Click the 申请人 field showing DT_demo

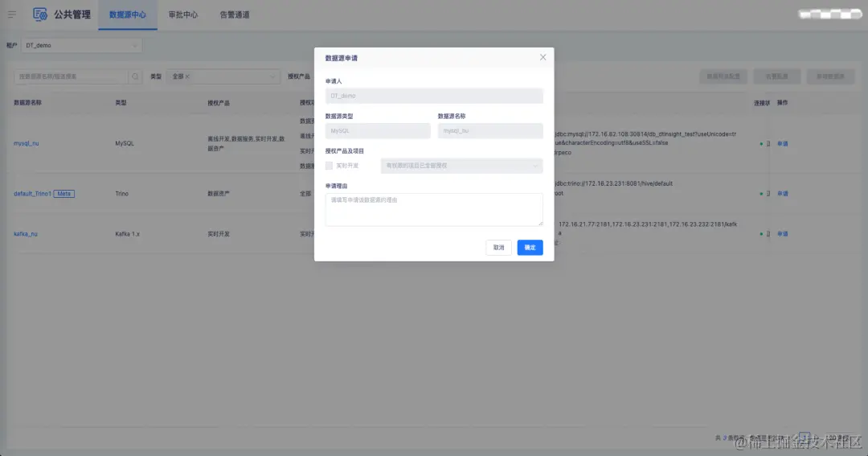click(x=434, y=96)
